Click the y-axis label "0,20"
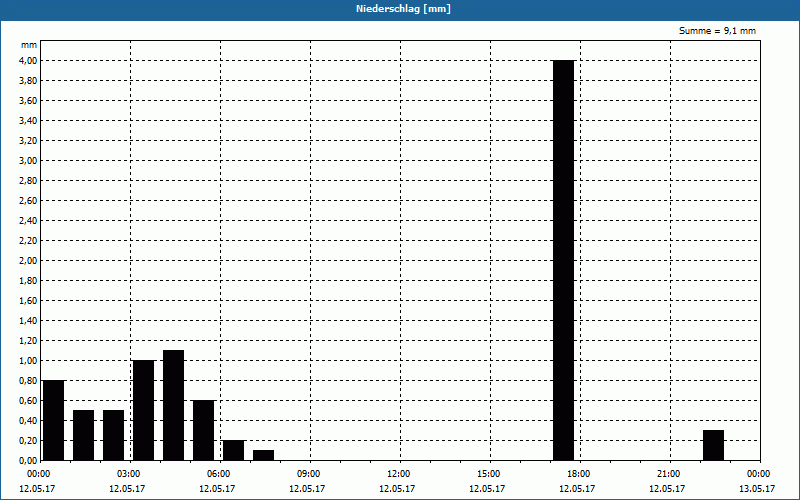The width and height of the screenshot is (800, 500). coord(28,441)
